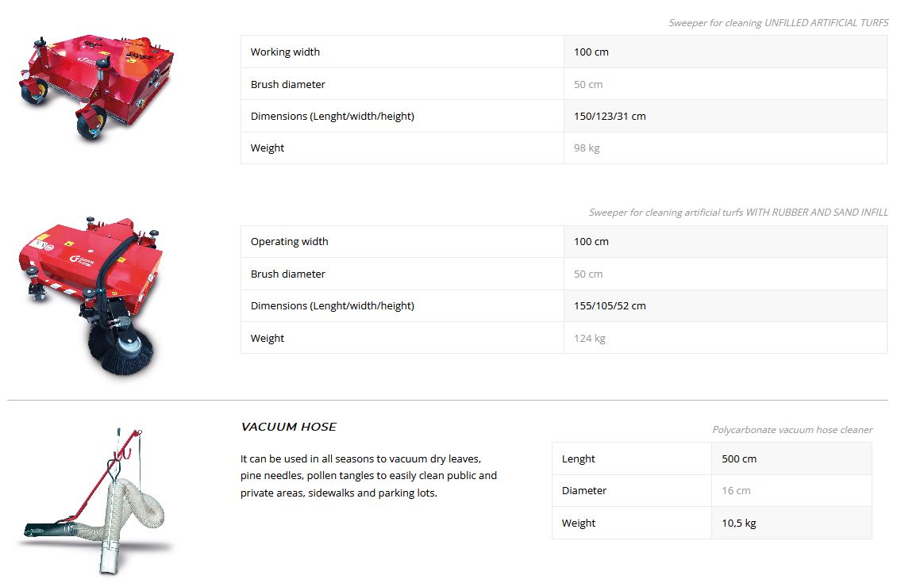Click the Lenght label in vacuum hose table
Screen dimensions: 924x583
(578, 459)
